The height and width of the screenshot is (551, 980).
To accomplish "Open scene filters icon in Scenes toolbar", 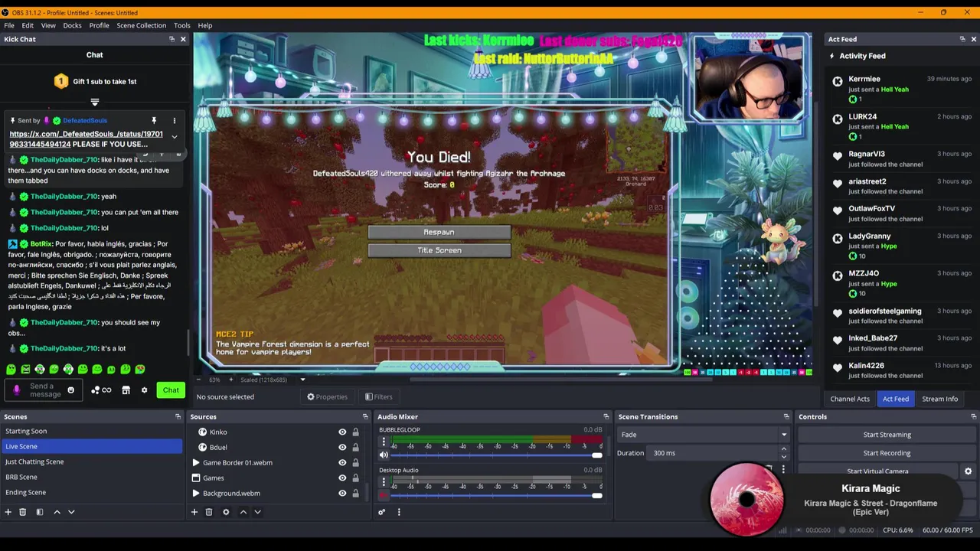I will click(x=40, y=512).
